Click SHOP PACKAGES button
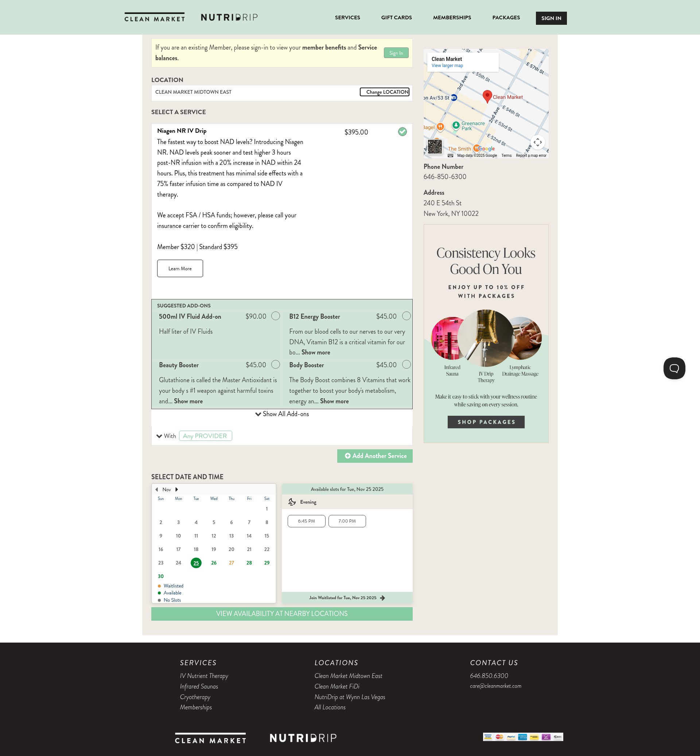This screenshot has width=700, height=756. 486,422
